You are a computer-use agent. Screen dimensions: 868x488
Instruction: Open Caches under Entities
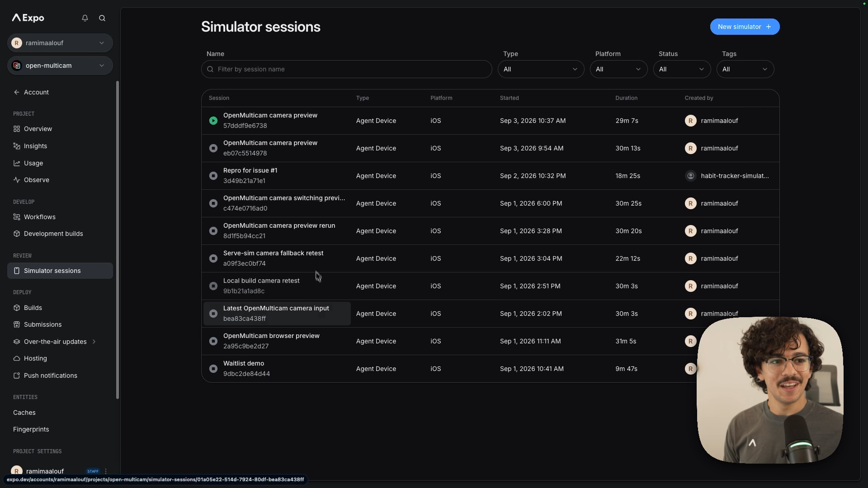[x=24, y=413]
